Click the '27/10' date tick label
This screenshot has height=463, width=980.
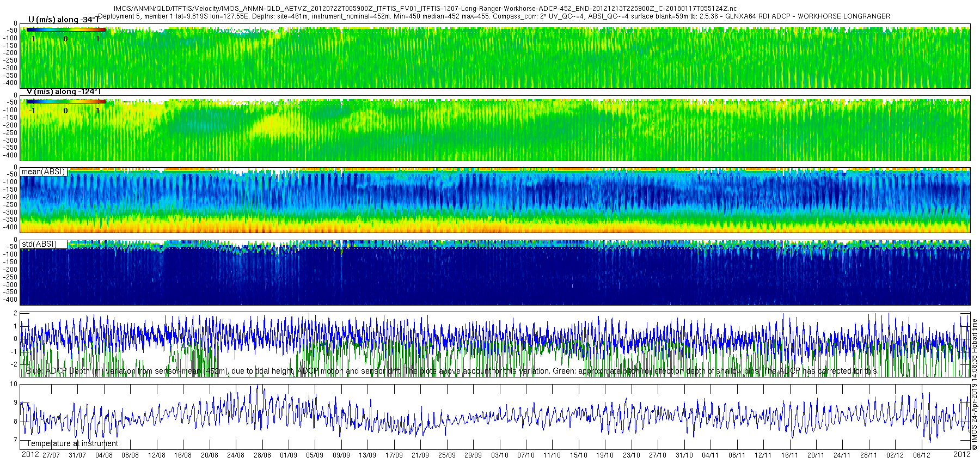coord(658,455)
